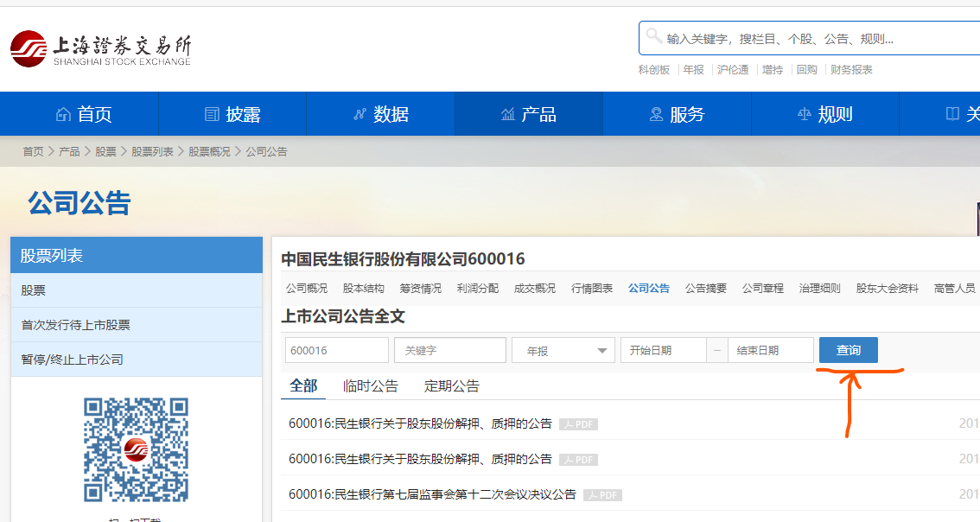Open the 规则 main navigation menu
980x522 pixels.
point(825,114)
